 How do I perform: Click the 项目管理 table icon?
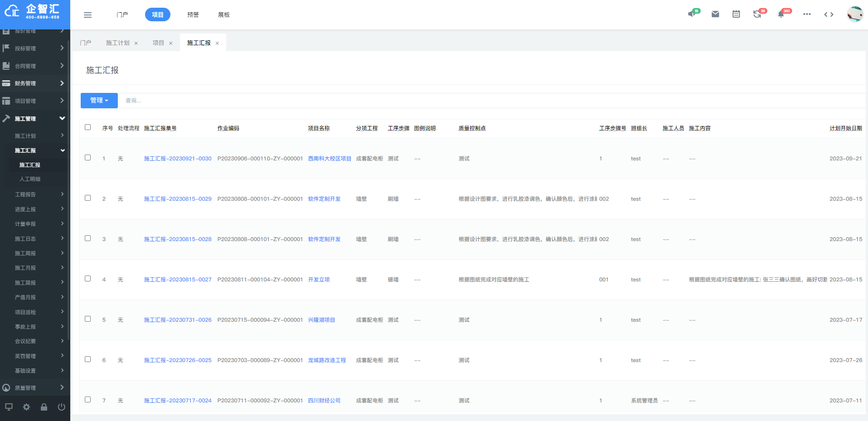click(6, 101)
